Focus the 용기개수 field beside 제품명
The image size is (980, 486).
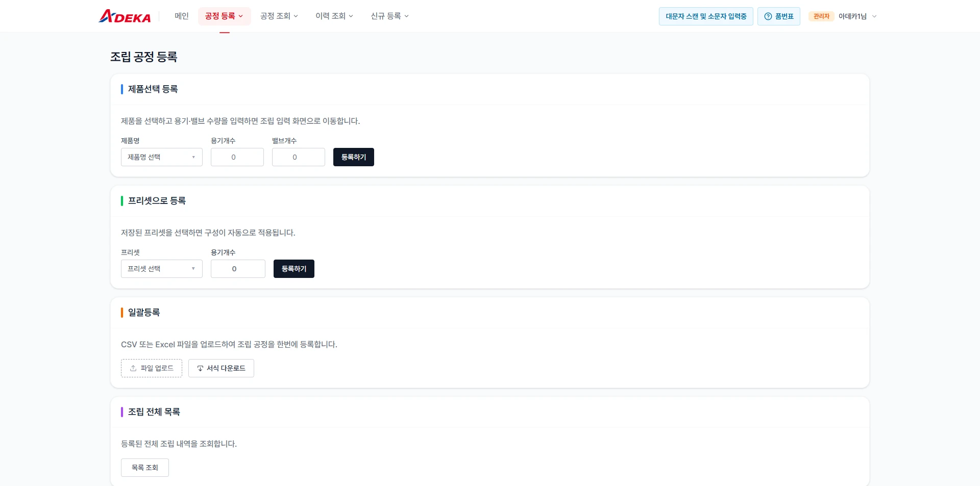[237, 157]
